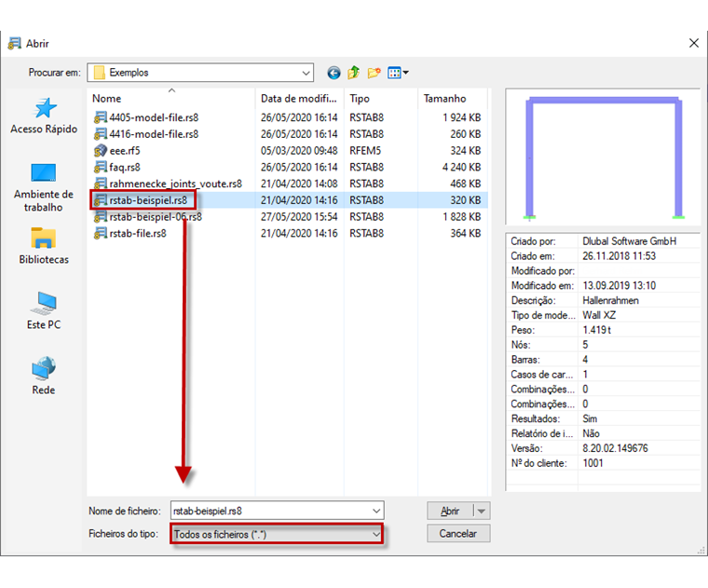Sort by the Tamanho column header
708x588 pixels.
click(453, 99)
